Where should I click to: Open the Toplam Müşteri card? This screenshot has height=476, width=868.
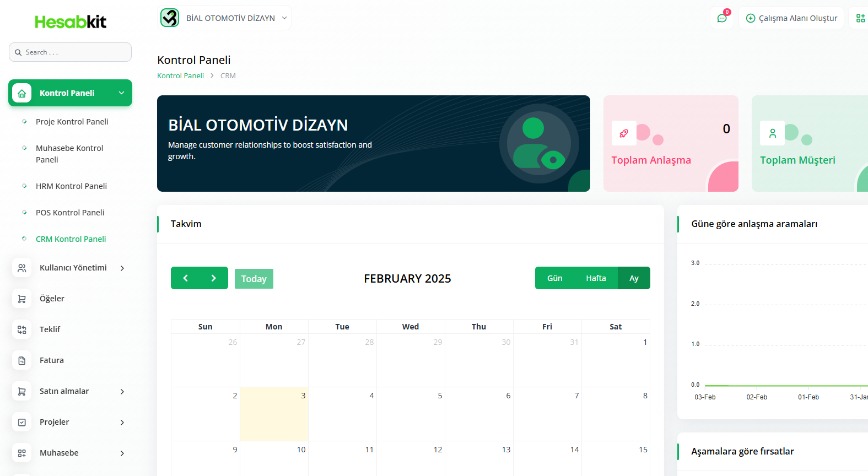point(810,143)
